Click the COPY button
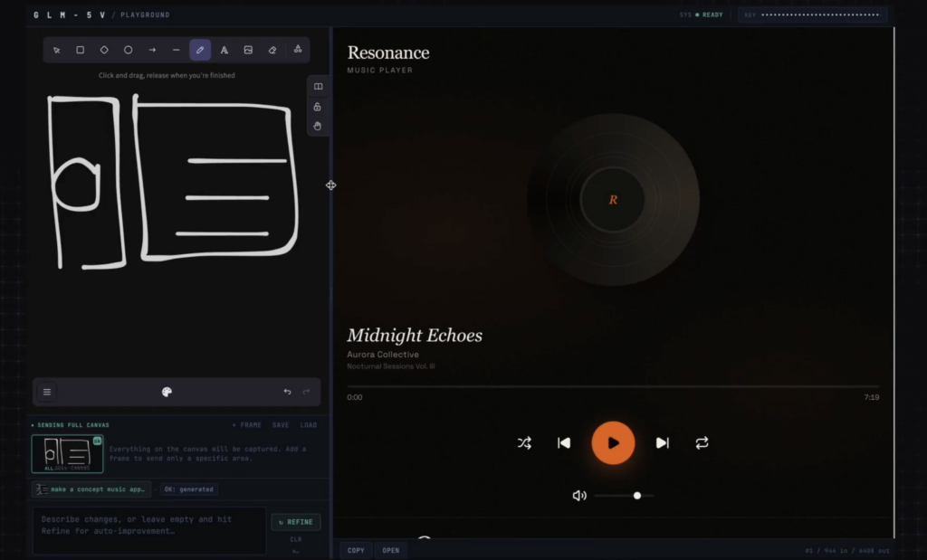The height and width of the screenshot is (560, 927). pyautogui.click(x=356, y=550)
